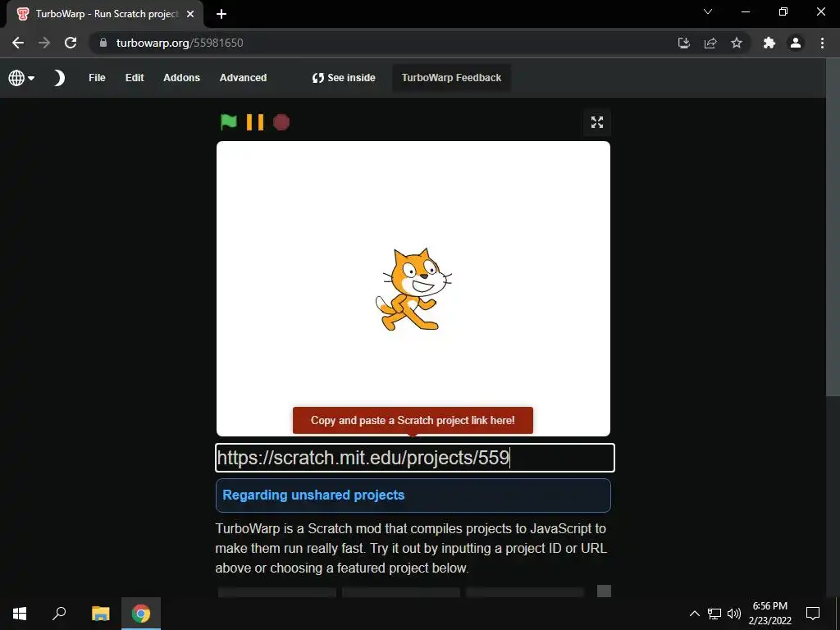Open the Windows Start menu
Image resolution: width=840 pixels, height=630 pixels.
coord(20,614)
